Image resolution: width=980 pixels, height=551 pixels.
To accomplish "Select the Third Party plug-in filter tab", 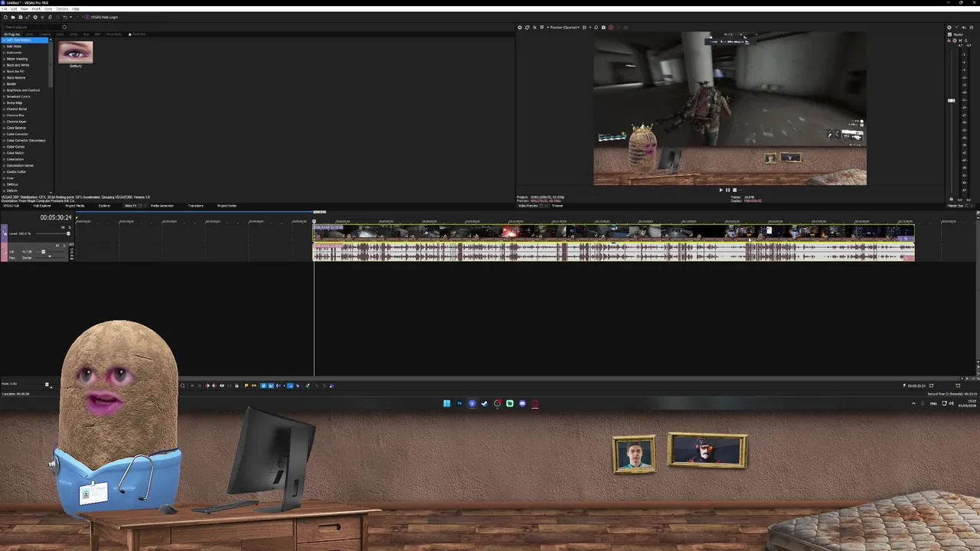I will pos(114,34).
